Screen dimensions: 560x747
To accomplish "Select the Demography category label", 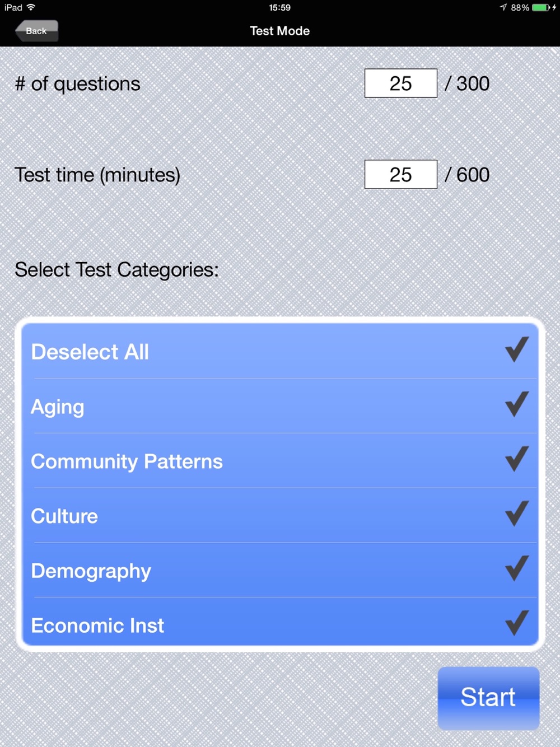I will point(91,571).
